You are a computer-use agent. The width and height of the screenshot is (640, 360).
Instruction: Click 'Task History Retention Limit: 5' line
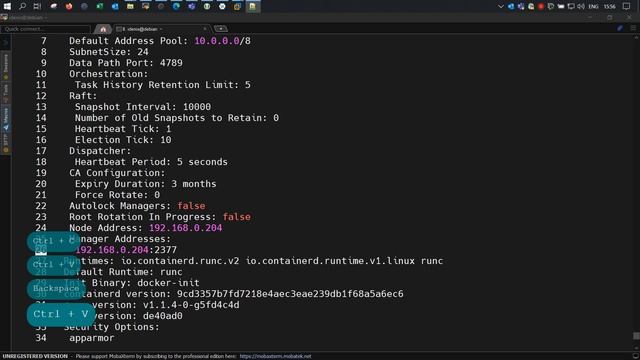pos(162,85)
